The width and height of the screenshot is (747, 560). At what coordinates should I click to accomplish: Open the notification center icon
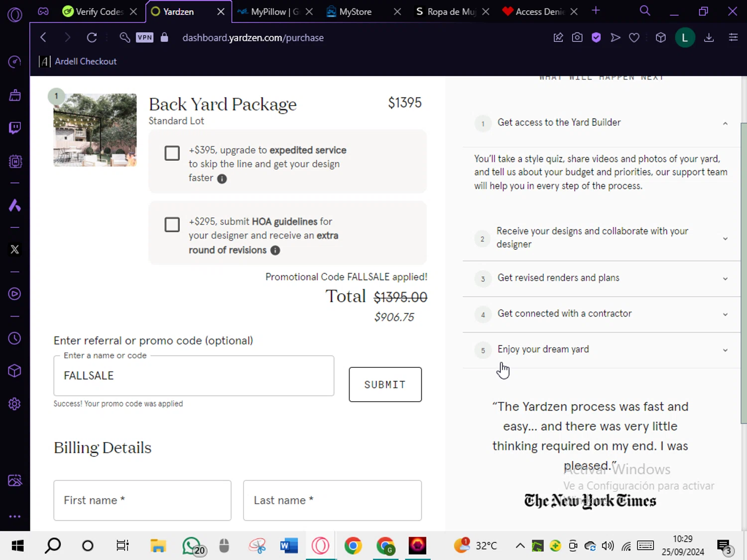pos(725,547)
